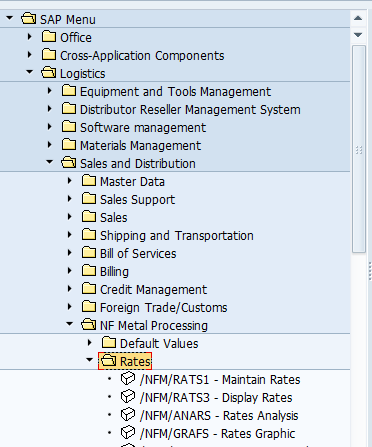The image size is (372, 447).
Task: Click the Cross-Application Components folder icon
Action: (49, 55)
